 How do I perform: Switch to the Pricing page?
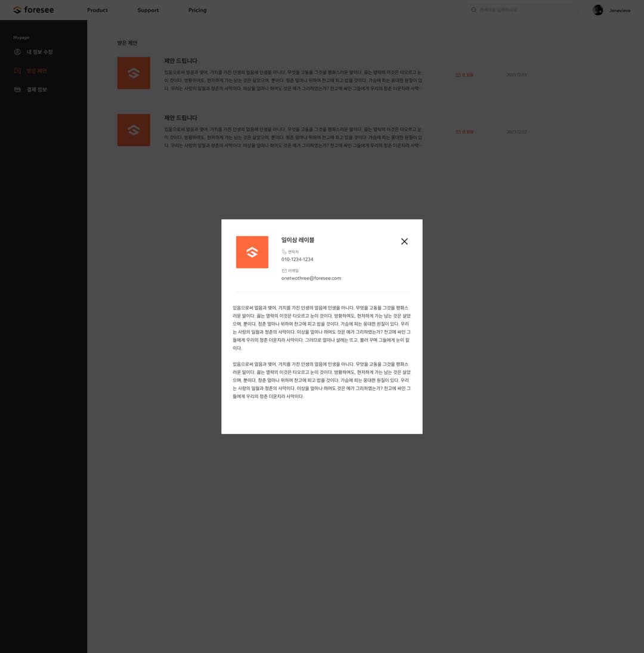[x=197, y=10]
